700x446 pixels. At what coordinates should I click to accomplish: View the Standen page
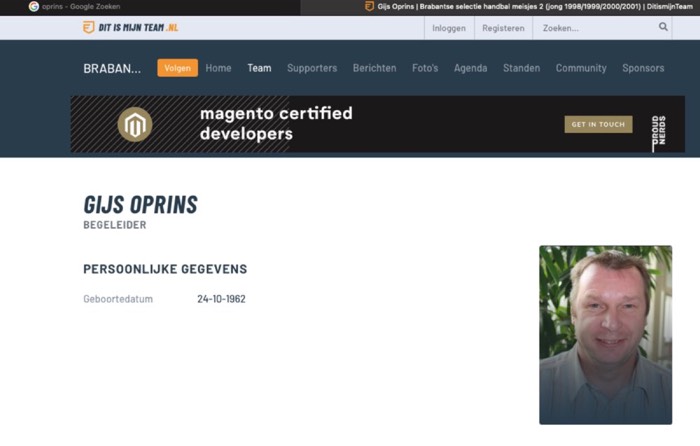(521, 68)
